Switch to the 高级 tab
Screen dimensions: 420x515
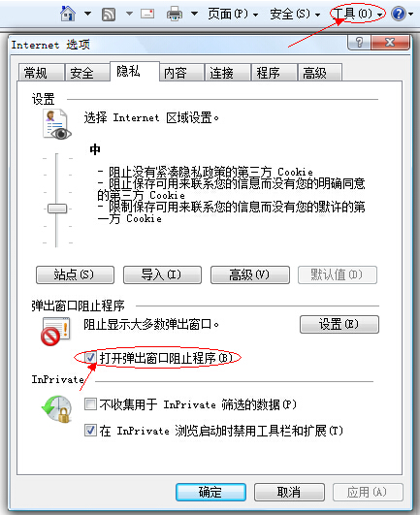[x=319, y=73]
